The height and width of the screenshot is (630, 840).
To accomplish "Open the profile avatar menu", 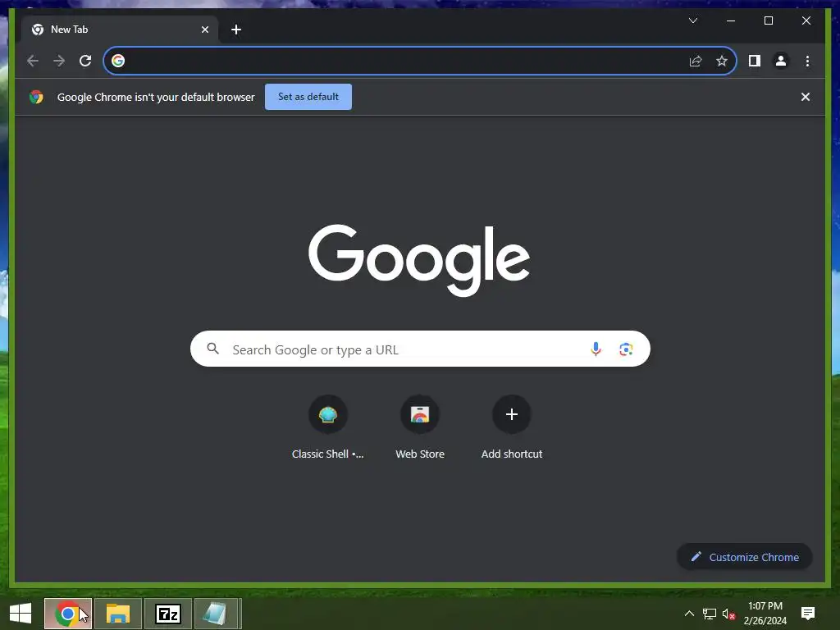I will [781, 61].
